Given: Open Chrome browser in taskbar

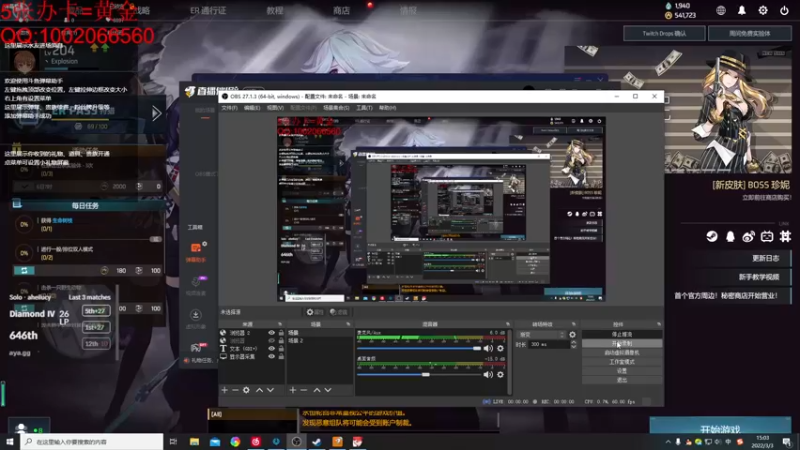Looking at the screenshot, I should point(235,441).
